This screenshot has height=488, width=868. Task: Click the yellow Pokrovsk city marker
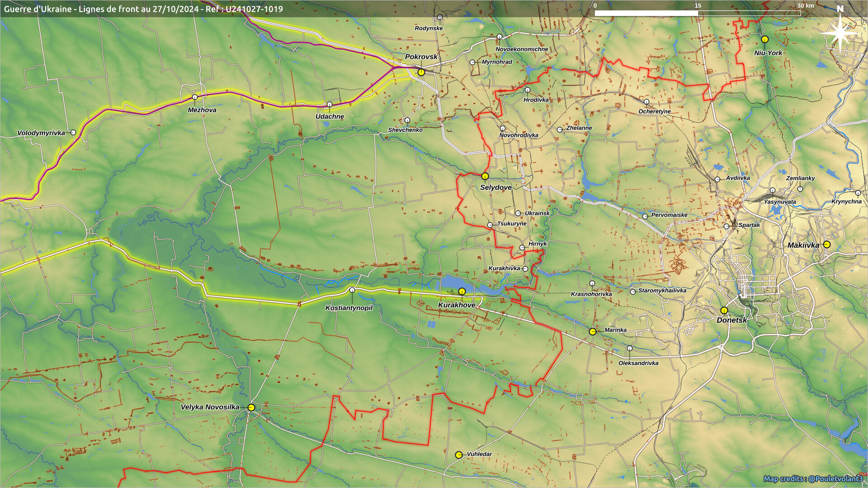[x=421, y=72]
